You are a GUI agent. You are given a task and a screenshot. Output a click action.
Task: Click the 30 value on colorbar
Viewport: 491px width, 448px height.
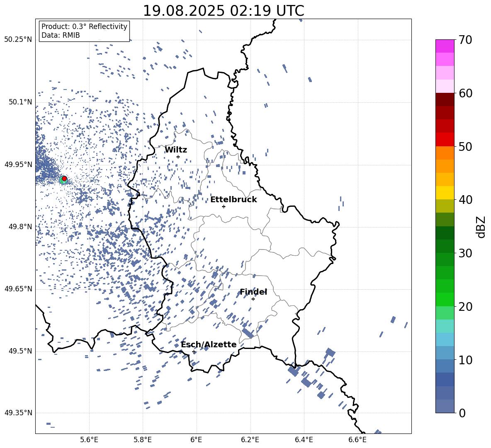tap(465, 253)
